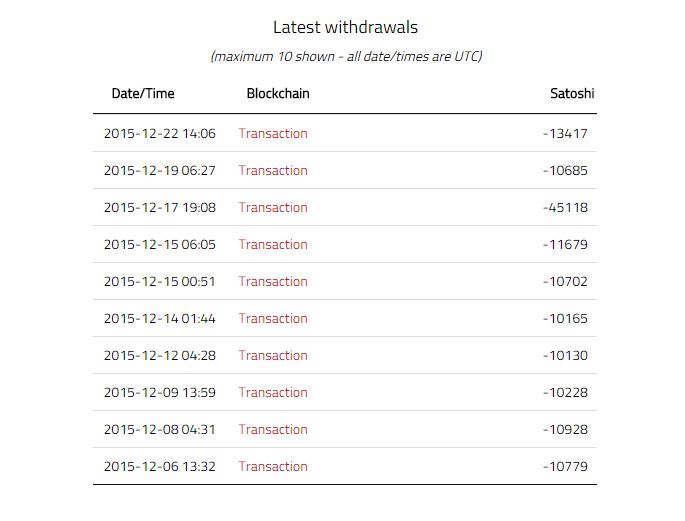Open Transaction link for 2015-12-15 06:05
Viewport: 685px width, 521px height.
click(273, 245)
